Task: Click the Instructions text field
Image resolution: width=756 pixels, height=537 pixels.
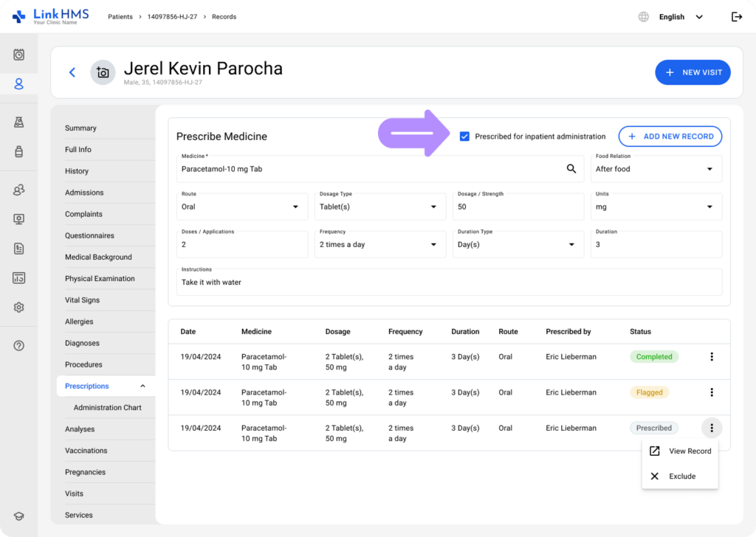Action: 449,283
